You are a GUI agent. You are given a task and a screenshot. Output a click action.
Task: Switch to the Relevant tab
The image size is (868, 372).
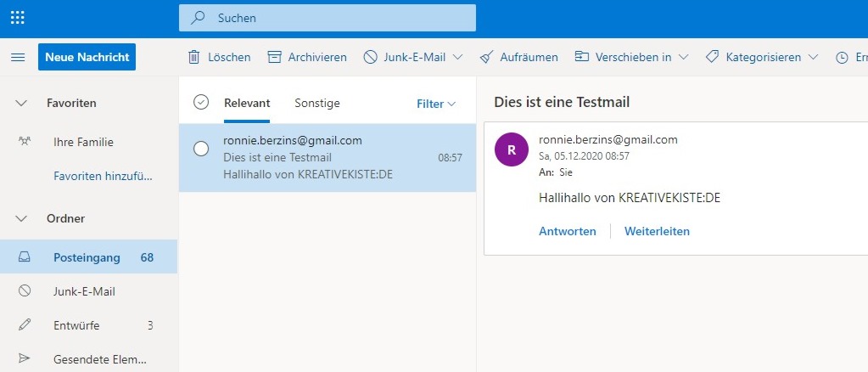pyautogui.click(x=247, y=103)
